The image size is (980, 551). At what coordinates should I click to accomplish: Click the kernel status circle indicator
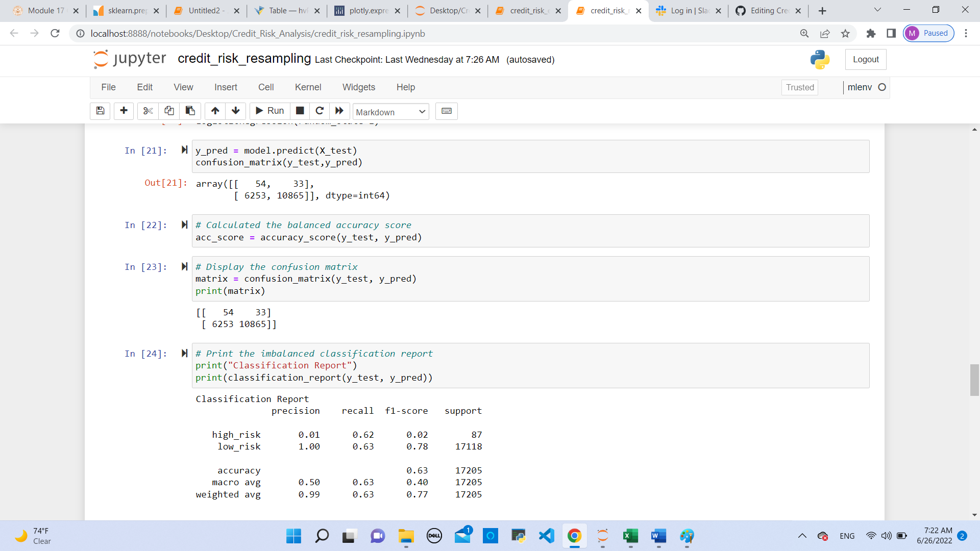[883, 87]
